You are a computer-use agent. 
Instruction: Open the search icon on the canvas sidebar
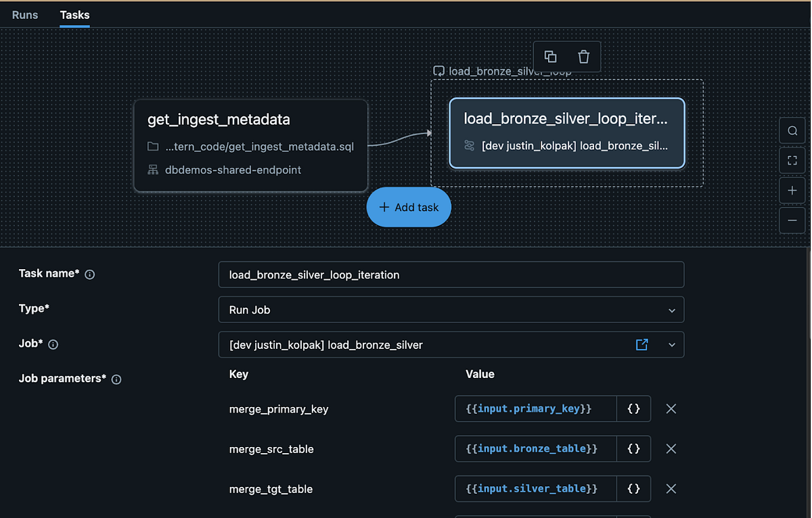click(792, 130)
